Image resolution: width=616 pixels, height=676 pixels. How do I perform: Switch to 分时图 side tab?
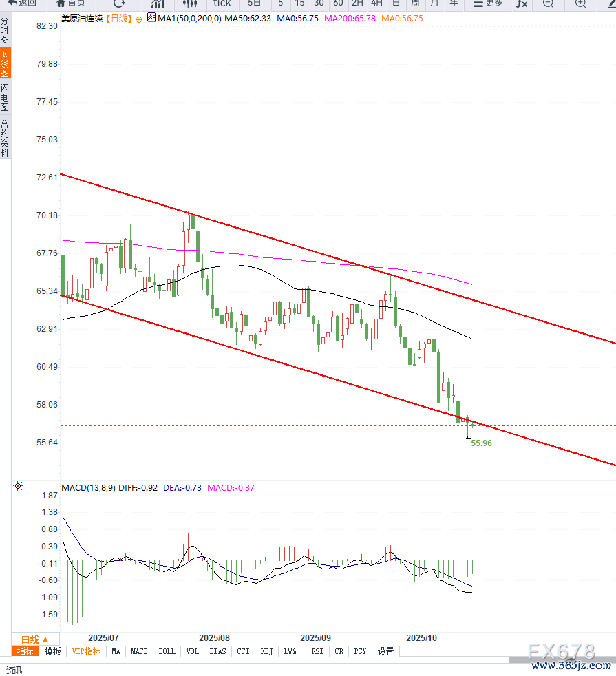(x=5, y=32)
